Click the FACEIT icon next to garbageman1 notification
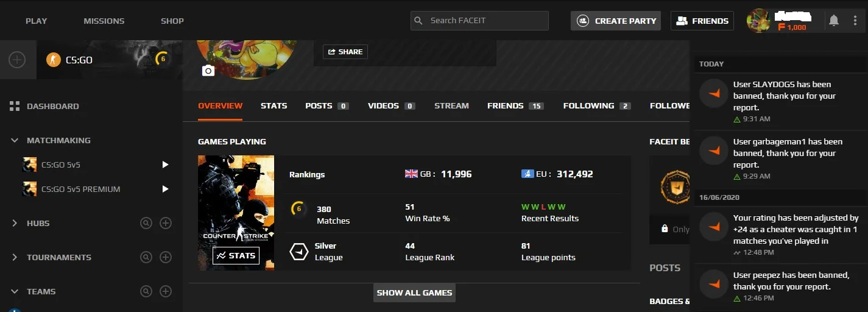The height and width of the screenshot is (312, 868). 714,151
